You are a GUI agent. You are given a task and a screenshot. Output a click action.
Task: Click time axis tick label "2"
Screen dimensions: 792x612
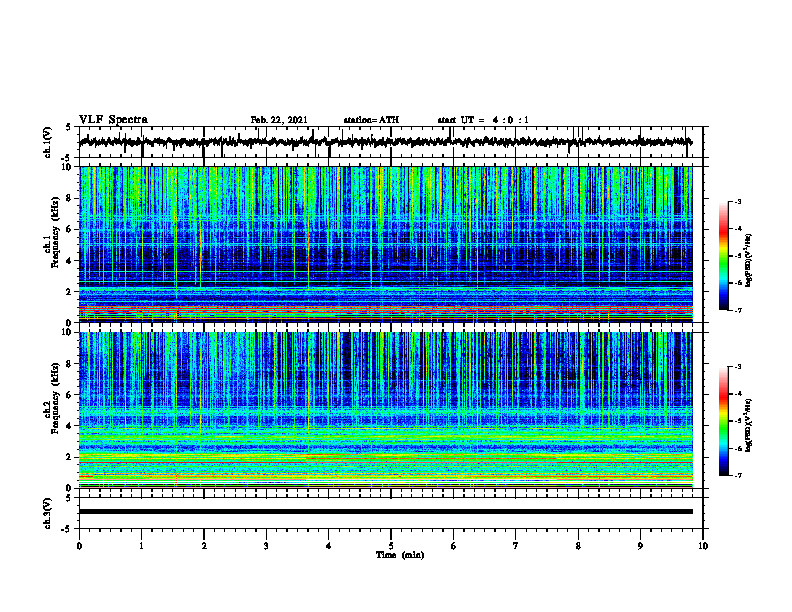click(204, 546)
